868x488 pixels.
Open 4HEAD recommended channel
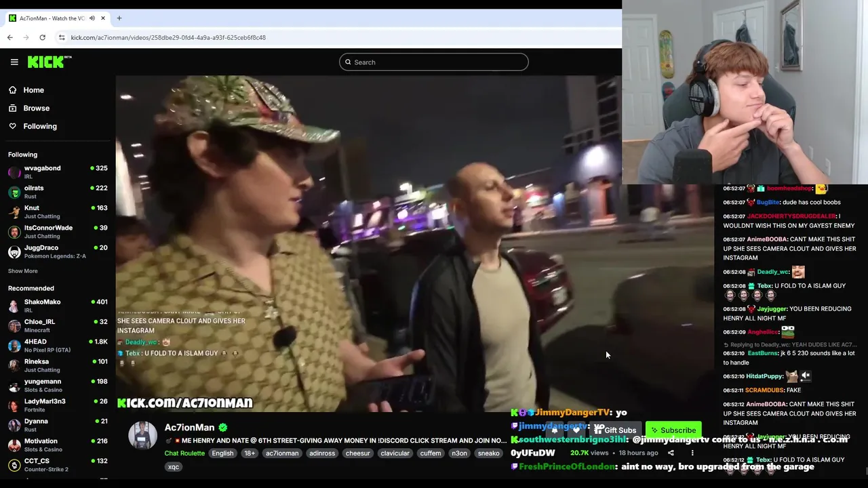click(58, 345)
